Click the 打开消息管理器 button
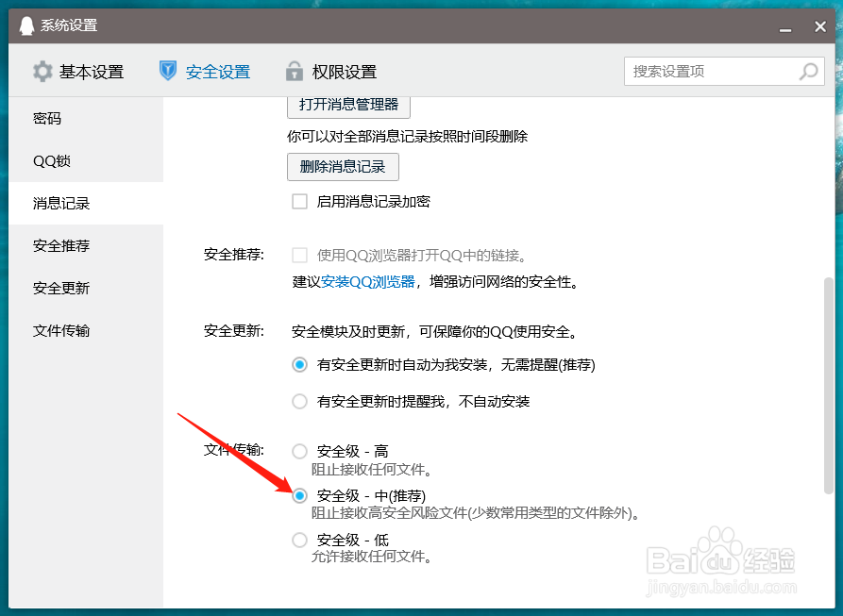The width and height of the screenshot is (843, 616). coord(348,106)
